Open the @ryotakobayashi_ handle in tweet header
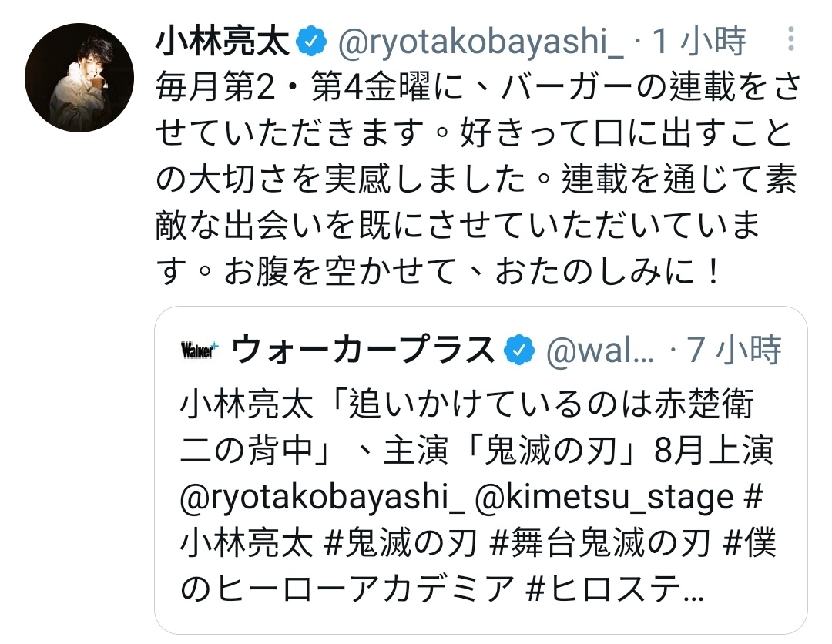Screen dimensions: 832x644 click(x=481, y=42)
